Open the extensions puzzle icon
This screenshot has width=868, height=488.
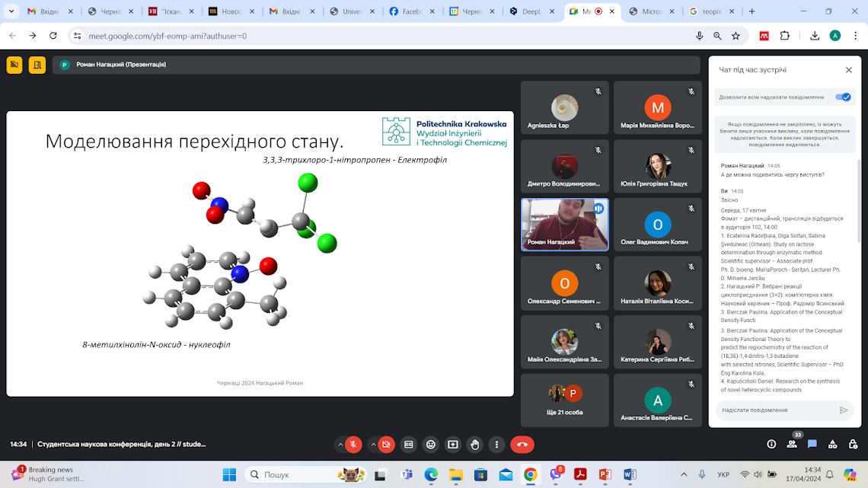[784, 36]
